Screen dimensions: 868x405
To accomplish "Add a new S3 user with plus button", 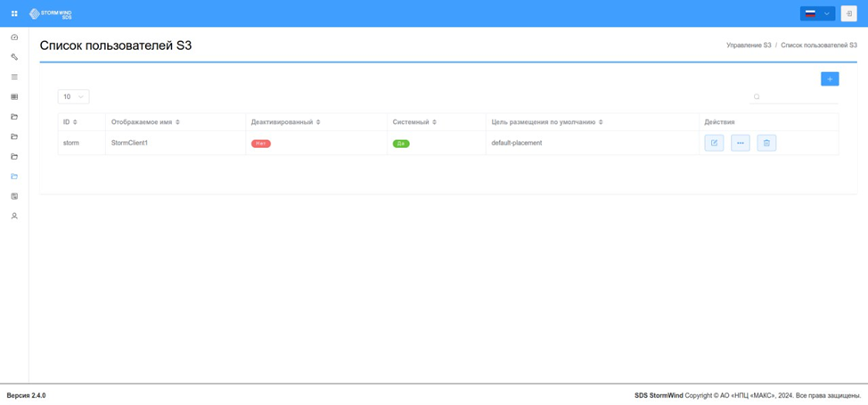I will pos(830,79).
